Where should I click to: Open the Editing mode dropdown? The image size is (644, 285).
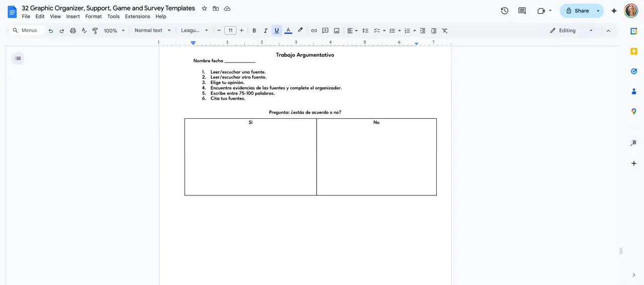pyautogui.click(x=572, y=31)
